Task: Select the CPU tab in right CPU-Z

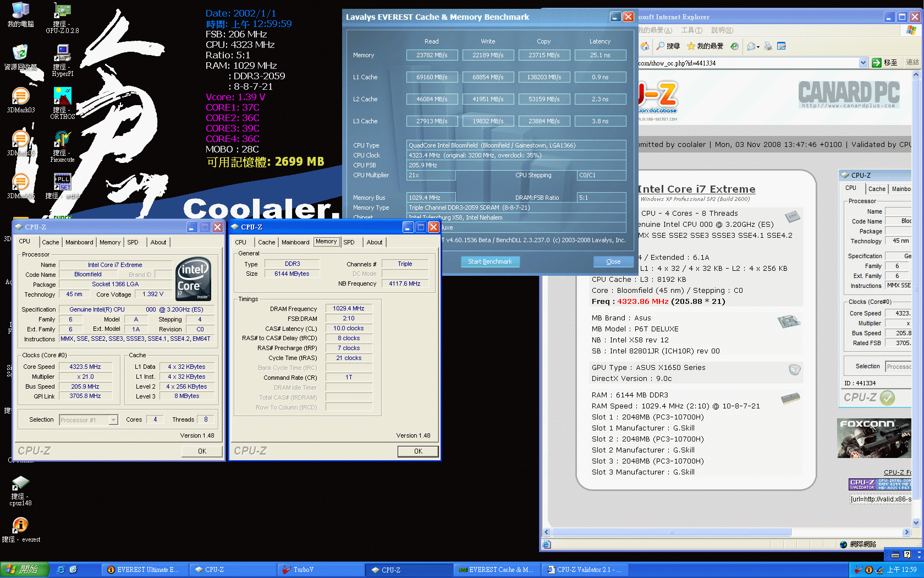Action: tap(241, 242)
